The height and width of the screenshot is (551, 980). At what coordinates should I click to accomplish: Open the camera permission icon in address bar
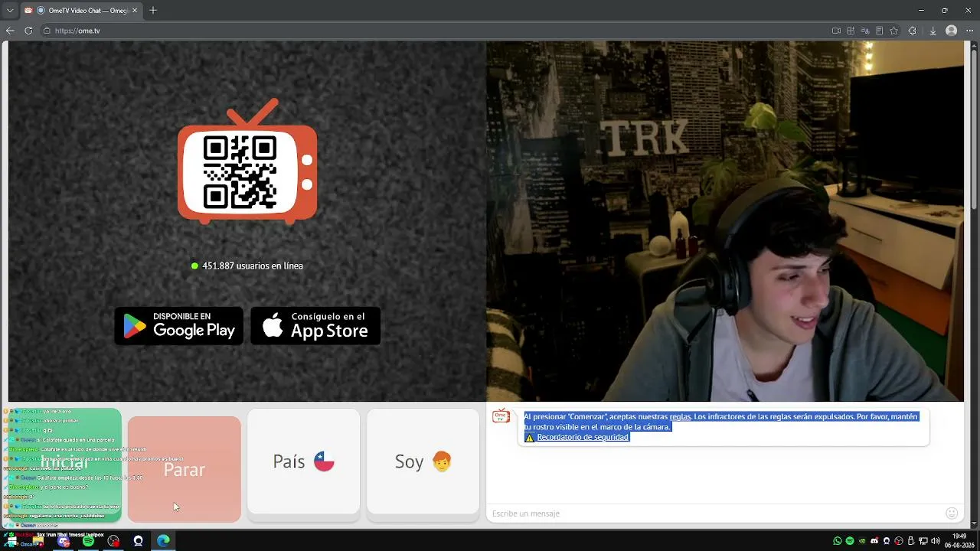[836, 31]
